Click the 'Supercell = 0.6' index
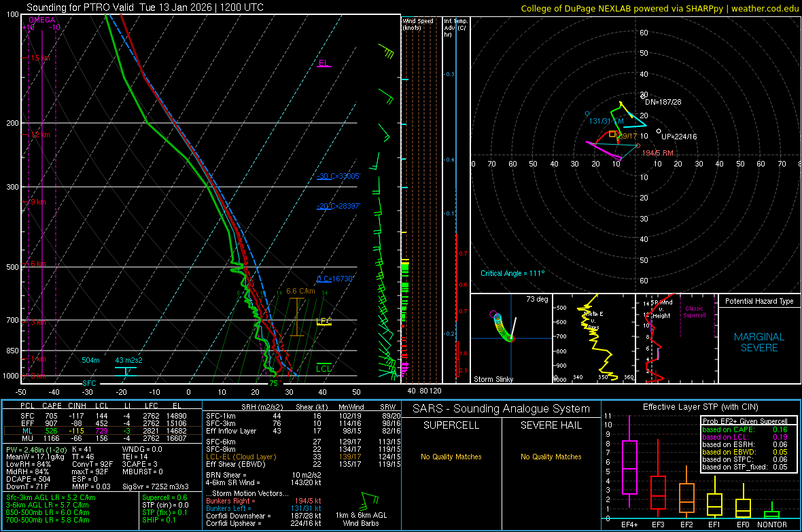The width and height of the screenshot is (802, 532). coord(164,497)
